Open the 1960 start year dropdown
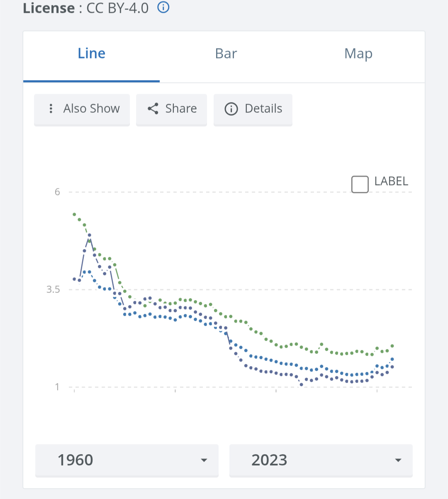This screenshot has width=448, height=499. tap(127, 460)
